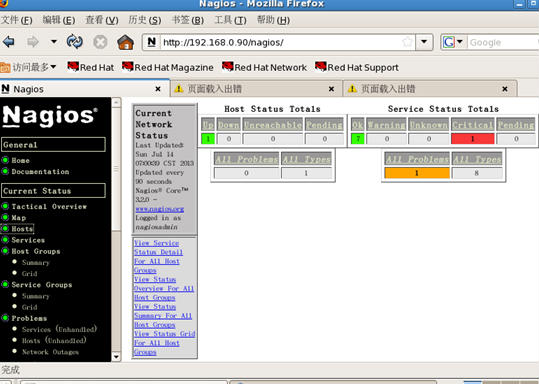
Task: Open Host Groups in sidebar
Action: (x=36, y=251)
